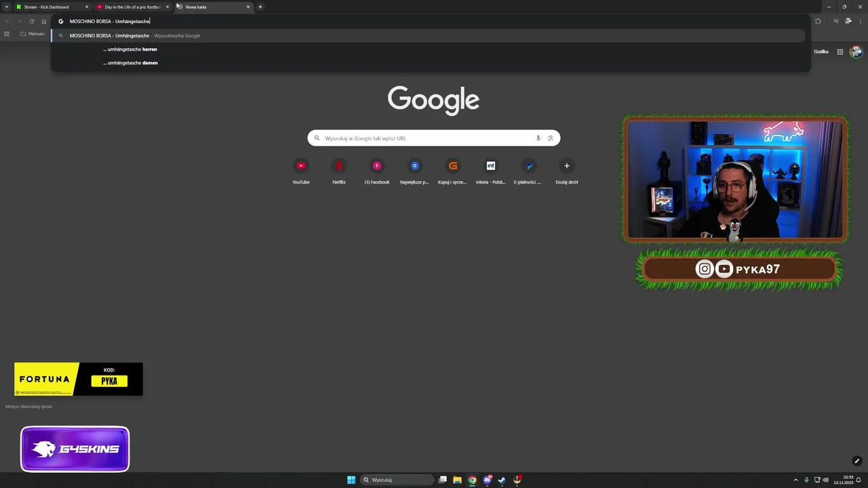Open the media controls toolbar icon
The image size is (868, 488).
point(835,21)
